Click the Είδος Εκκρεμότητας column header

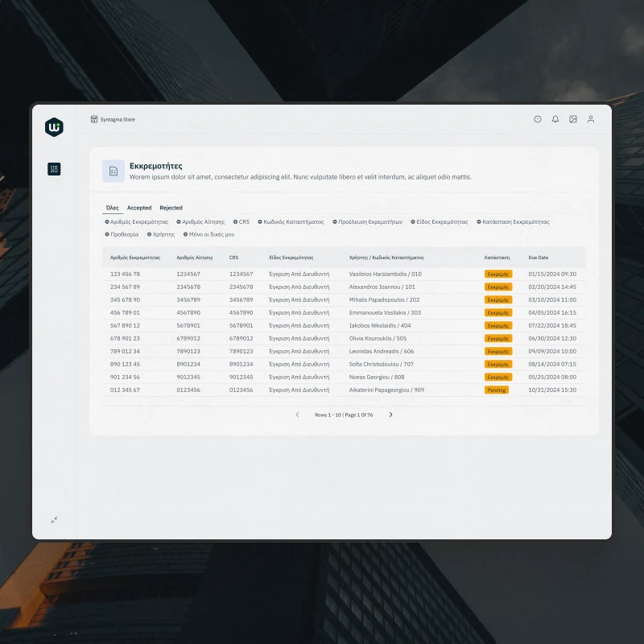[291, 258]
